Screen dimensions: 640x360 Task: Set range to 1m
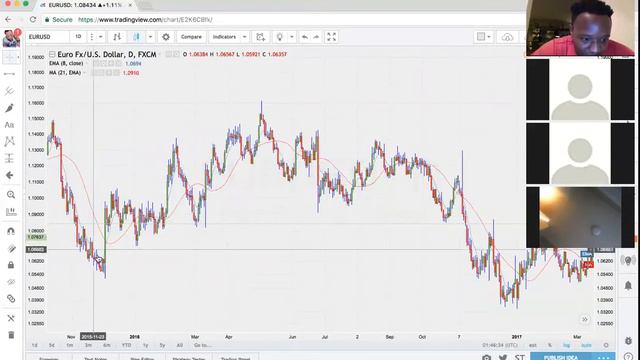pyautogui.click(x=70, y=345)
